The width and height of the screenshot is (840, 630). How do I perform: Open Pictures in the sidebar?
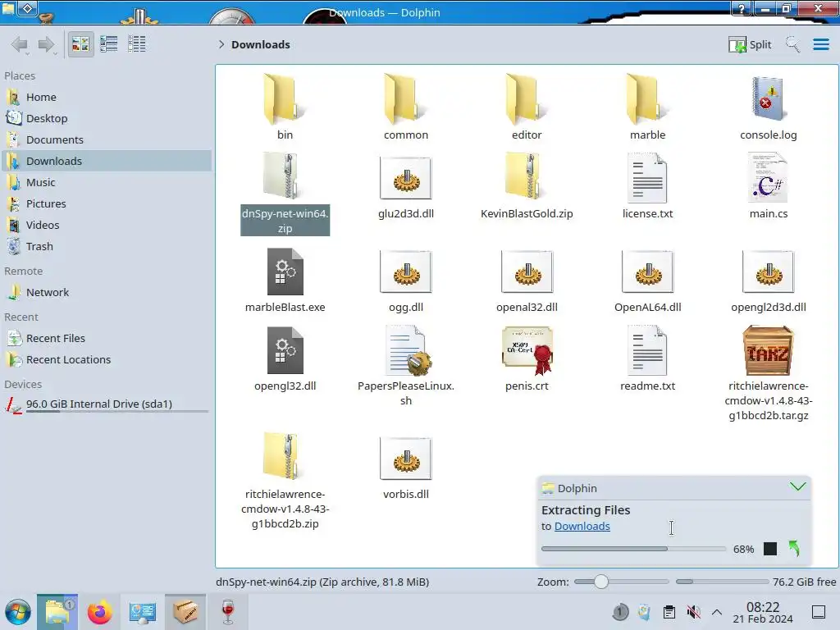107,204
